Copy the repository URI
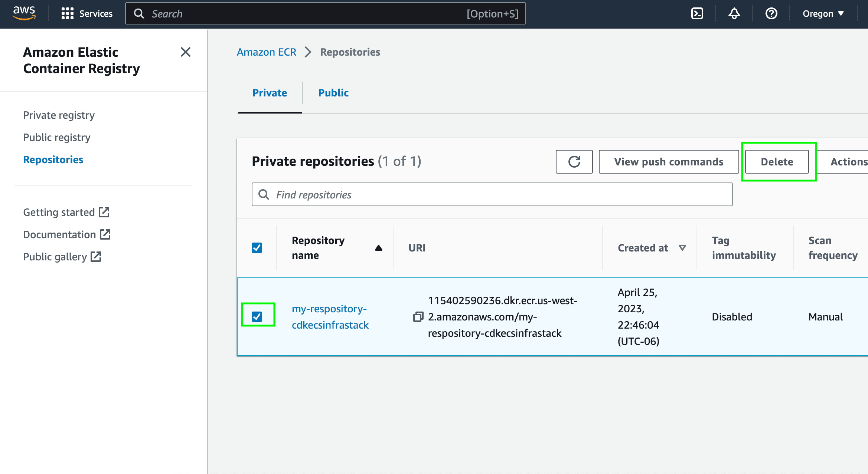The width and height of the screenshot is (868, 474). pos(418,317)
